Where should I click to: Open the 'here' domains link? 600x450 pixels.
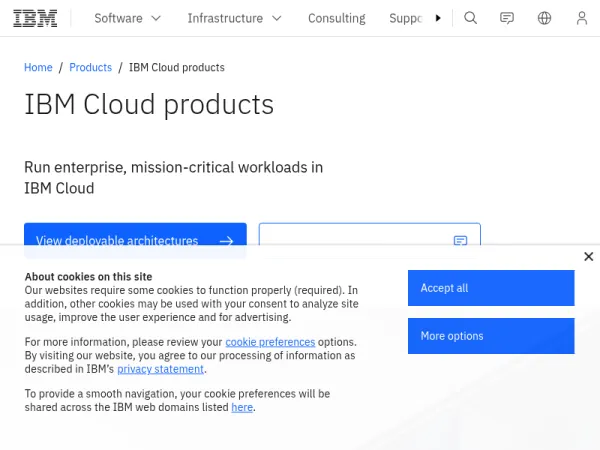pos(242,407)
